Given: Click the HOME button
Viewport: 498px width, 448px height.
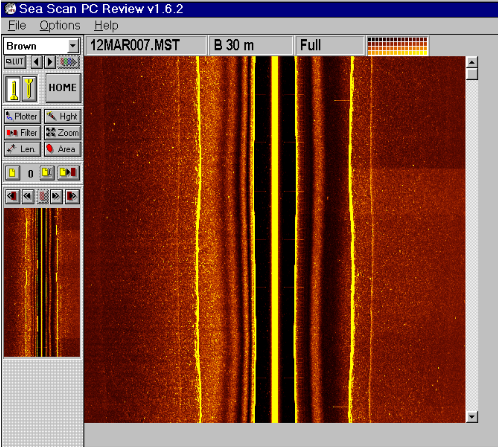Looking at the screenshot, I should tap(63, 88).
